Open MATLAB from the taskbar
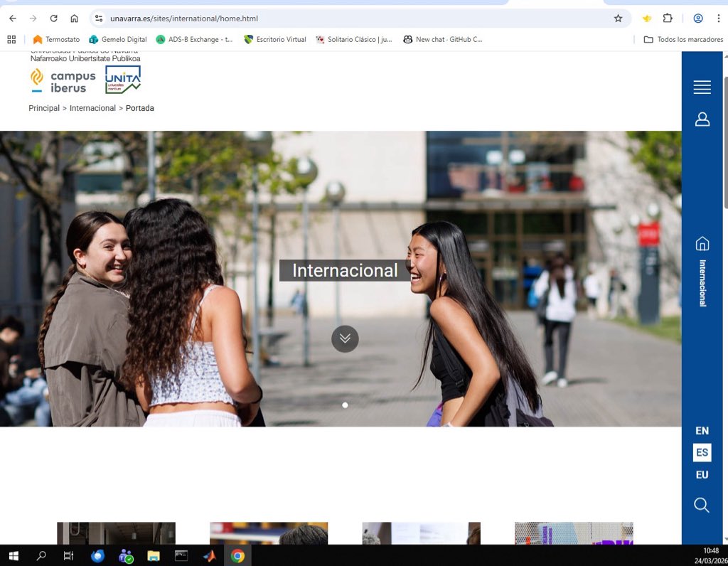Viewport: 728px width, 566px height. [x=210, y=555]
